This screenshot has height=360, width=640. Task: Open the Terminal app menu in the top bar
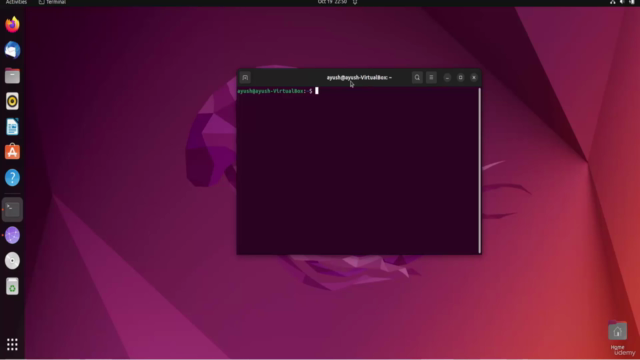[x=52, y=2]
